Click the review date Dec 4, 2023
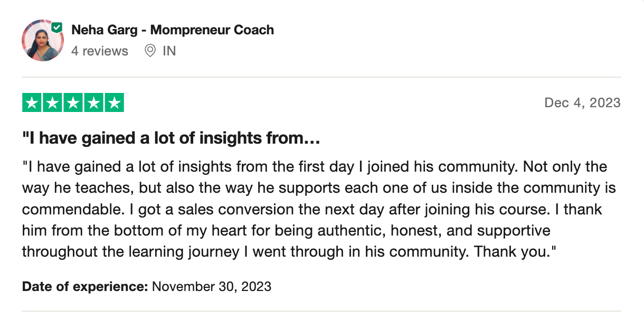 coord(582,102)
